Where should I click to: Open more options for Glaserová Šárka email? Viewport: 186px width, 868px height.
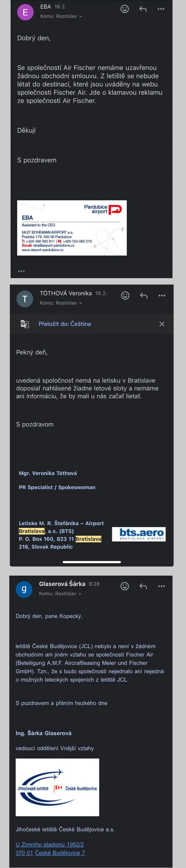161,586
